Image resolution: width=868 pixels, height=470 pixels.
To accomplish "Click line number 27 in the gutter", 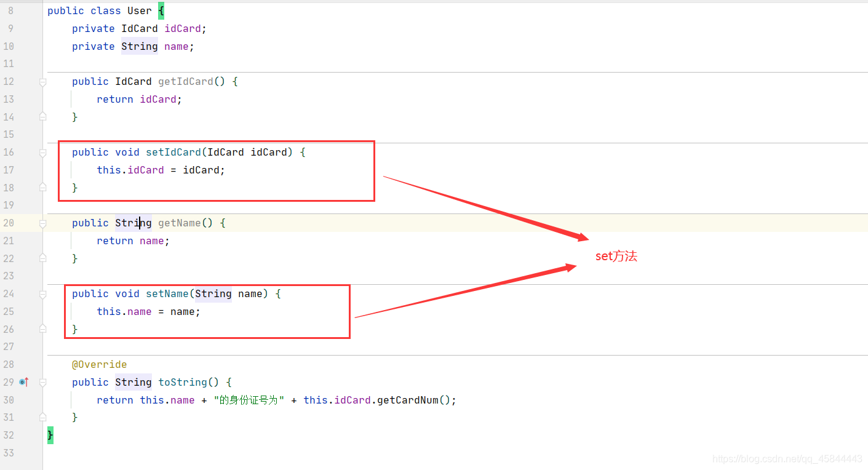I will 8,347.
